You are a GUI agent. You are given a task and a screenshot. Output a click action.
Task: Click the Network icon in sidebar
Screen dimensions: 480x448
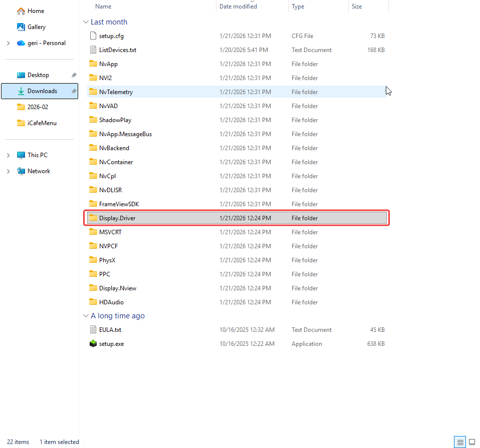[x=21, y=171]
